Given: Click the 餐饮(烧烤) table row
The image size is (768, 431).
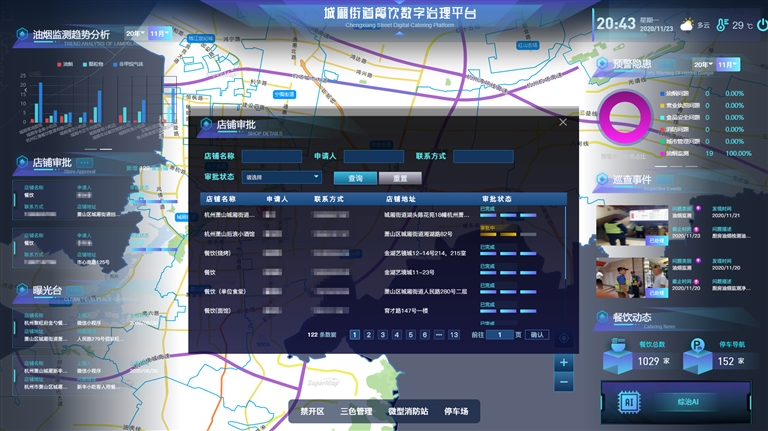Looking at the screenshot, I should (x=382, y=253).
